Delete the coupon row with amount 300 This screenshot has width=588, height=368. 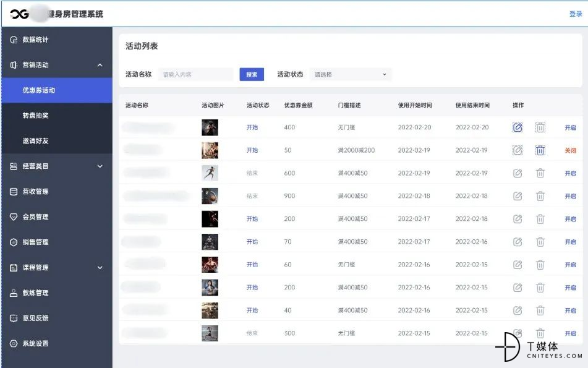tap(540, 333)
